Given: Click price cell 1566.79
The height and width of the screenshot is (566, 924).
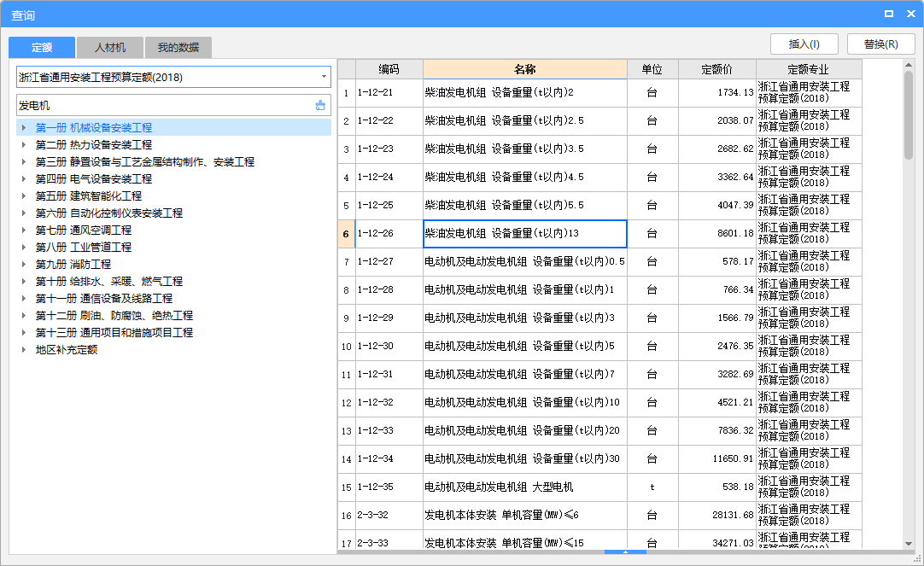Looking at the screenshot, I should pos(717,318).
